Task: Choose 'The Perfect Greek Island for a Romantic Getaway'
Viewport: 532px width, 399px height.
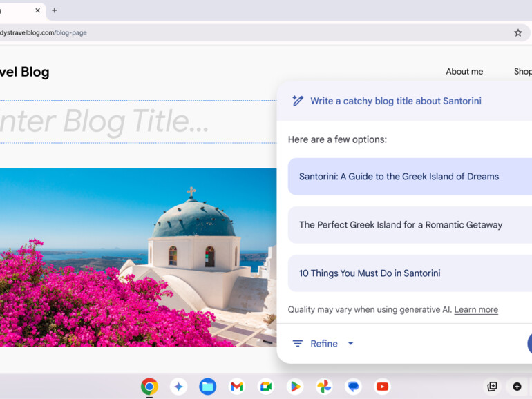Action: 410,225
